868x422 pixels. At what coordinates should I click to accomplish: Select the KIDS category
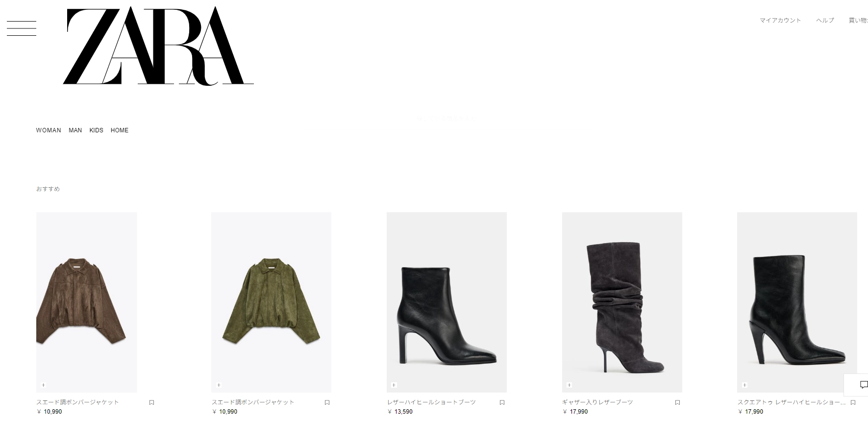[x=96, y=130]
